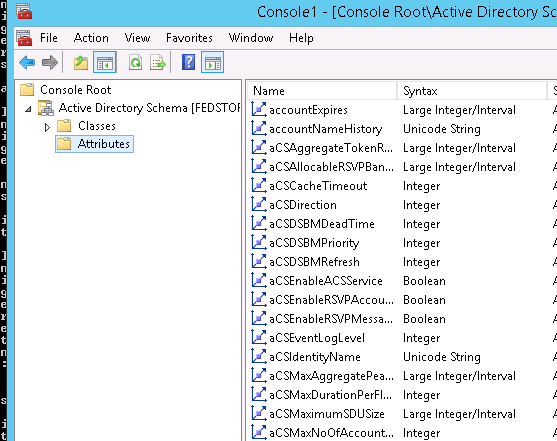Select the aCSDirection attribute name
557x441 pixels.
point(303,205)
